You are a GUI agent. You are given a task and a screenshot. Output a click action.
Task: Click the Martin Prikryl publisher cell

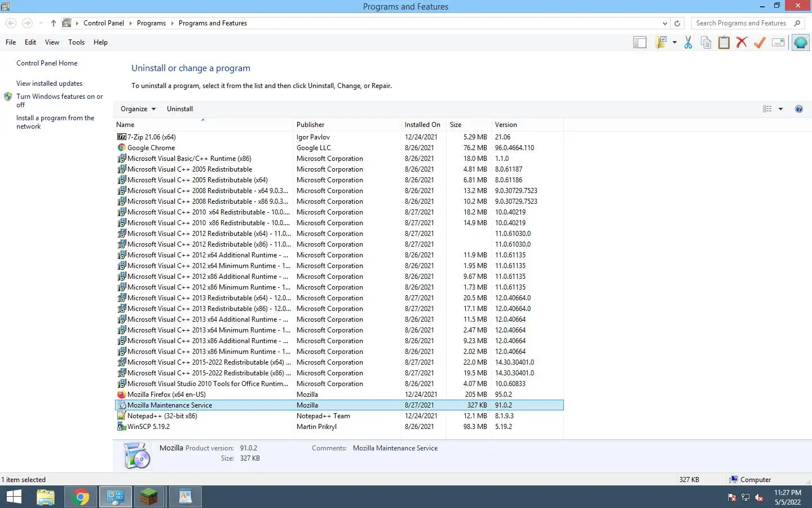coord(316,427)
